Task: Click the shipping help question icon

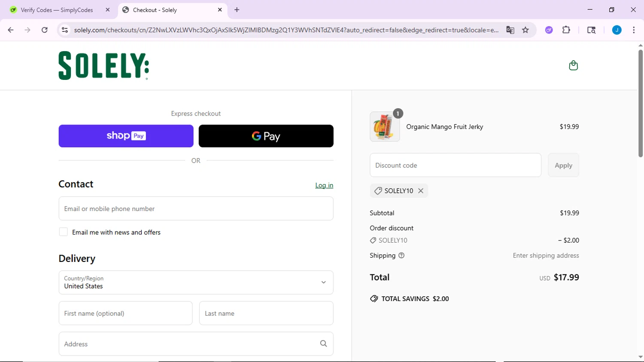Action: [x=401, y=256]
